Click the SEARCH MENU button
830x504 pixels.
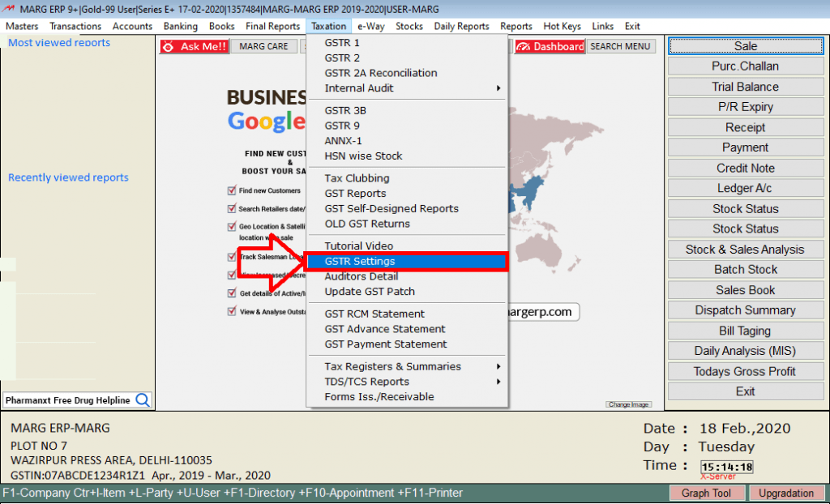pyautogui.click(x=620, y=46)
